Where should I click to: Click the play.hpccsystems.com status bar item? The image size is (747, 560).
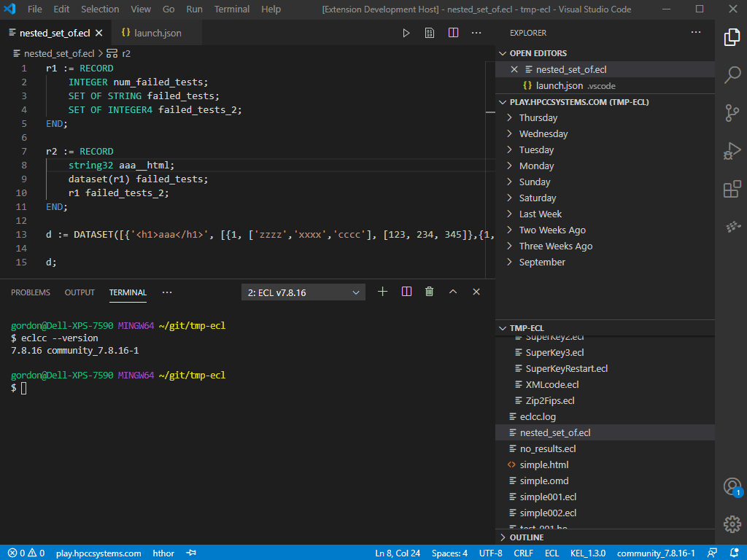click(x=98, y=553)
